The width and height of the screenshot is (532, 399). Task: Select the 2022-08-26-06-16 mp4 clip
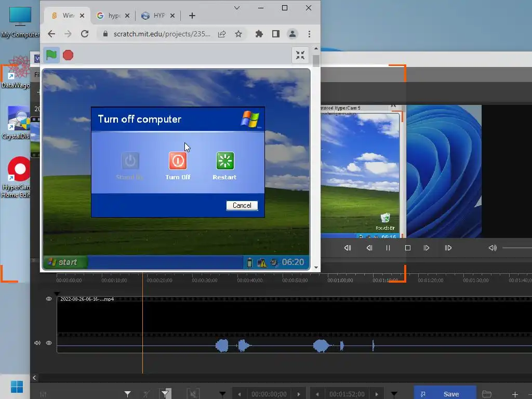[x=295, y=316]
